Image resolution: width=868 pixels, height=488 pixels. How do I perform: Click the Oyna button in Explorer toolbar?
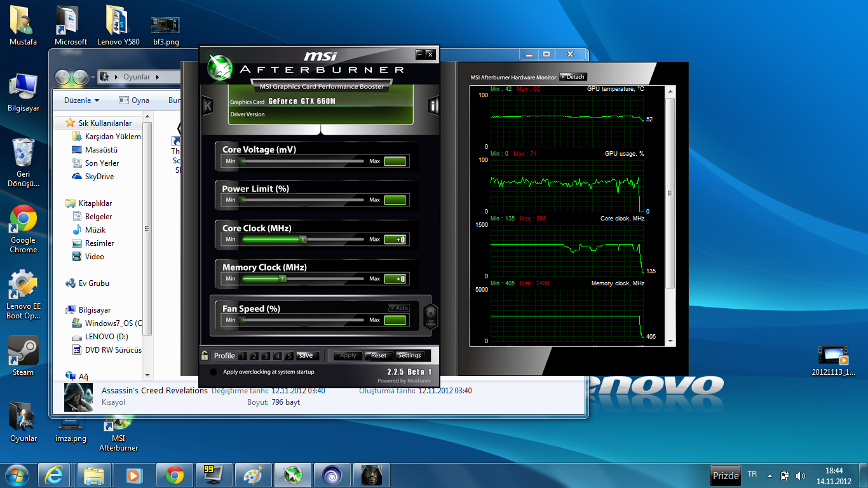click(x=134, y=100)
